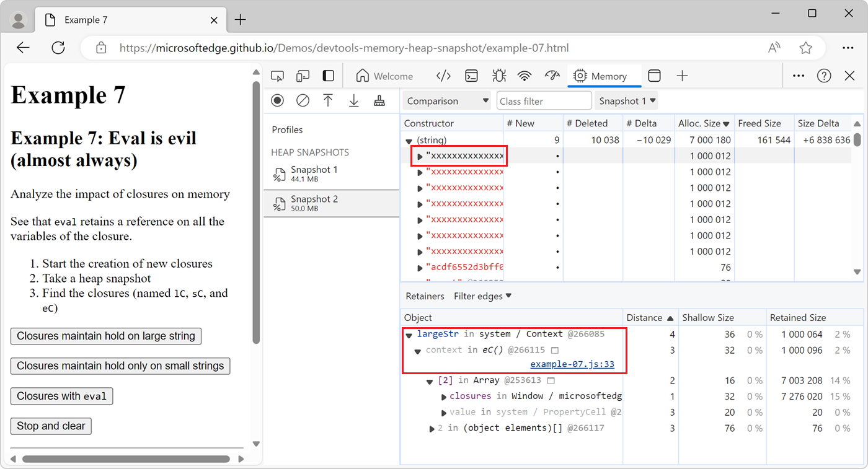The height and width of the screenshot is (469, 868).
Task: Open the Snapshot 1 base dropdown
Action: pyautogui.click(x=627, y=101)
